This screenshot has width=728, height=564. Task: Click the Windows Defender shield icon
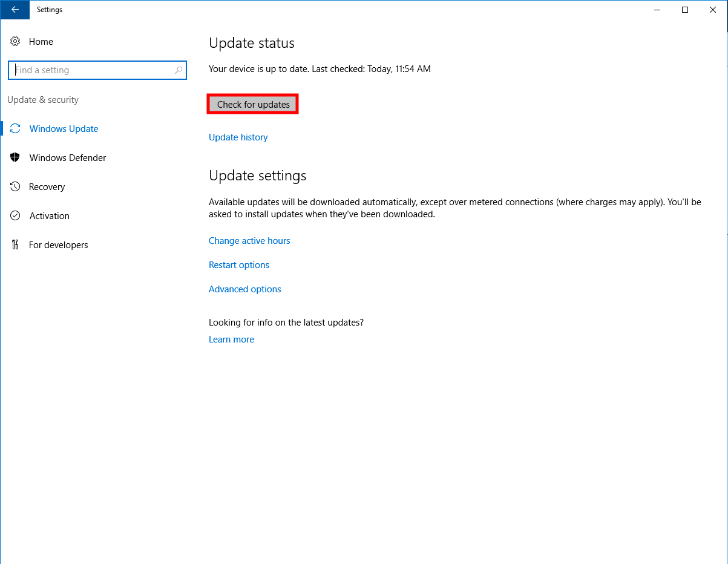click(15, 158)
